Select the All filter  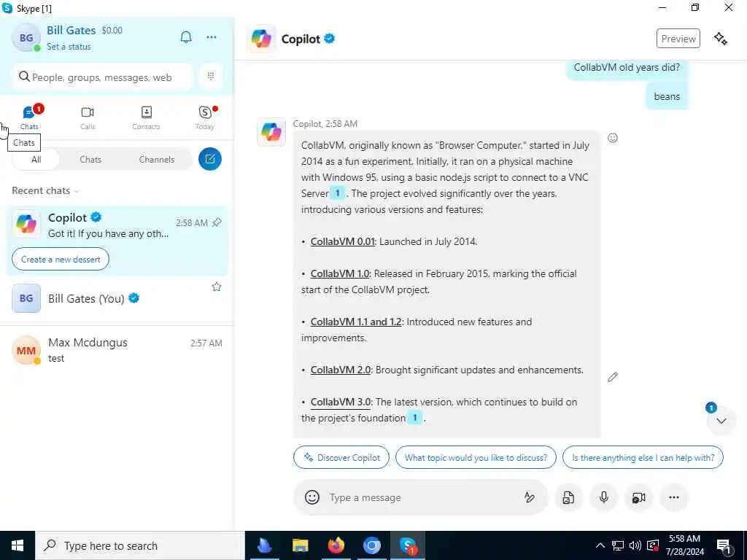pos(36,160)
